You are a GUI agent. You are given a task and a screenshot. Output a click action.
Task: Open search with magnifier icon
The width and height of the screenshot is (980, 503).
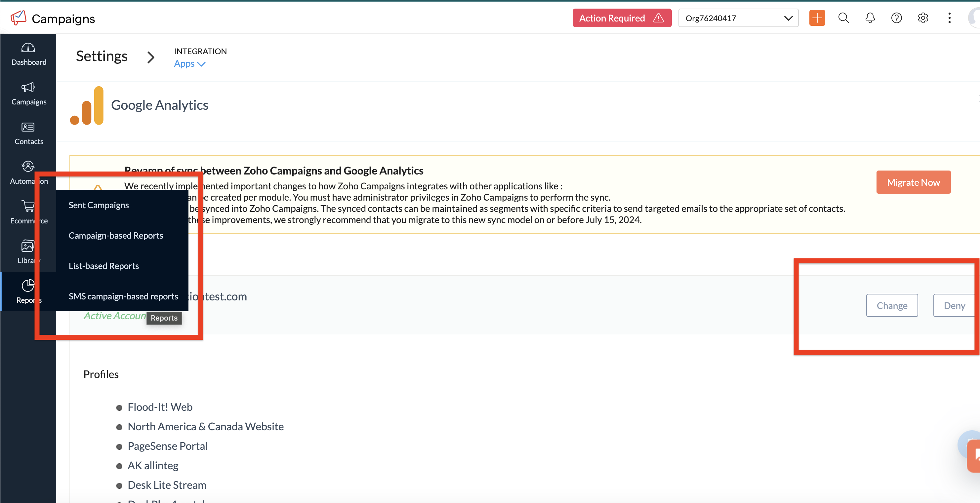843,18
